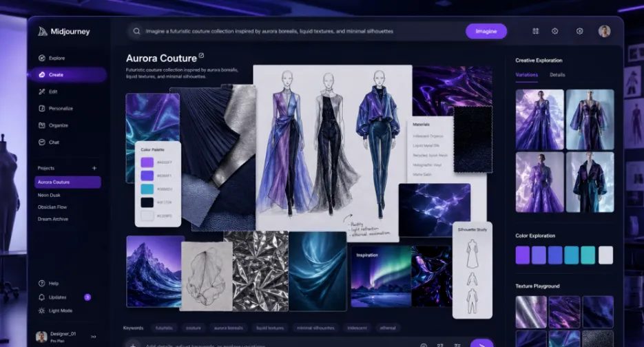The image size is (644, 347).
Task: Click the liquid textures keyword chip
Action: pyautogui.click(x=270, y=328)
